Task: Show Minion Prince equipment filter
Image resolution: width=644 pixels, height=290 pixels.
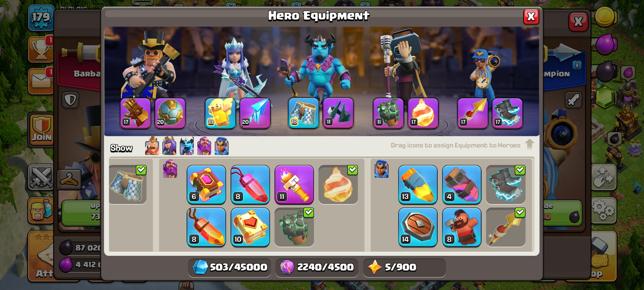Action: pyautogui.click(x=186, y=146)
